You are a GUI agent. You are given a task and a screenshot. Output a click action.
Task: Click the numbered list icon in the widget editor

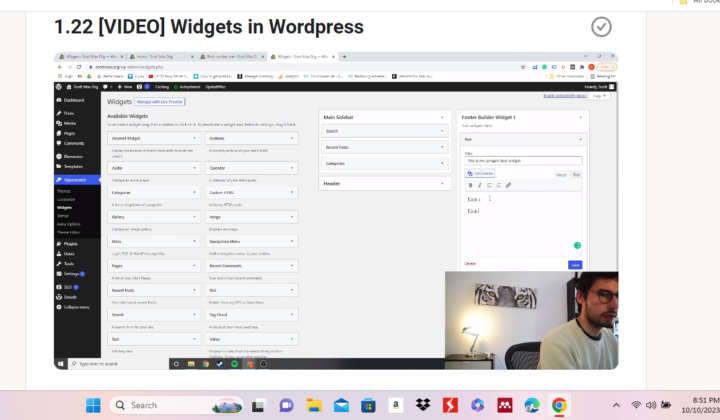pos(499,185)
